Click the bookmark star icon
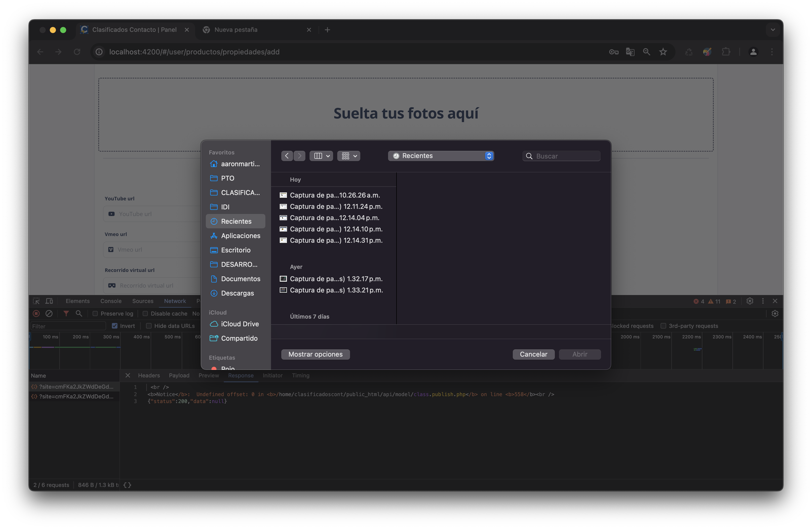 [663, 52]
